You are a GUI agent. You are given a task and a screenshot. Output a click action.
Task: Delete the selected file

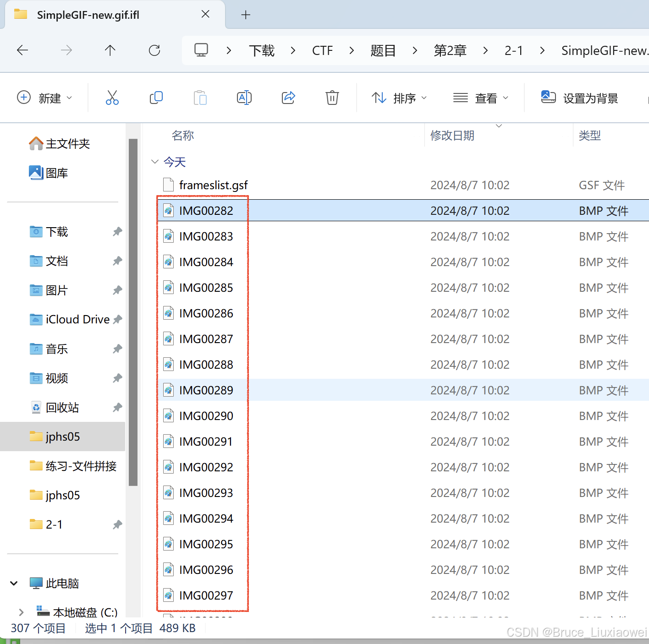point(332,98)
